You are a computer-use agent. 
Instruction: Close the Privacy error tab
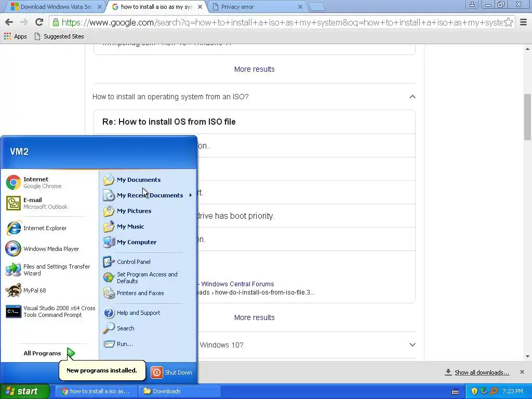point(300,6)
